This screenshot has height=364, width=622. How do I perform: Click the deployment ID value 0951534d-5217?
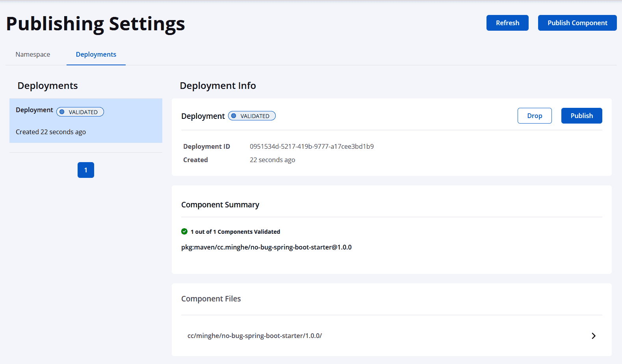click(312, 146)
